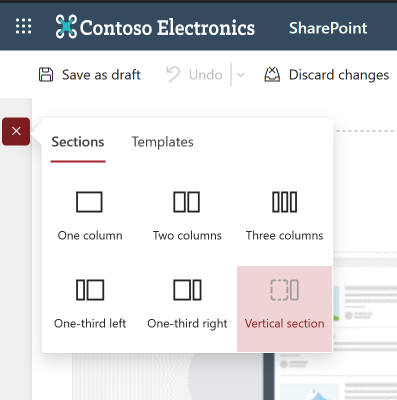Add a Vertical section

(284, 309)
